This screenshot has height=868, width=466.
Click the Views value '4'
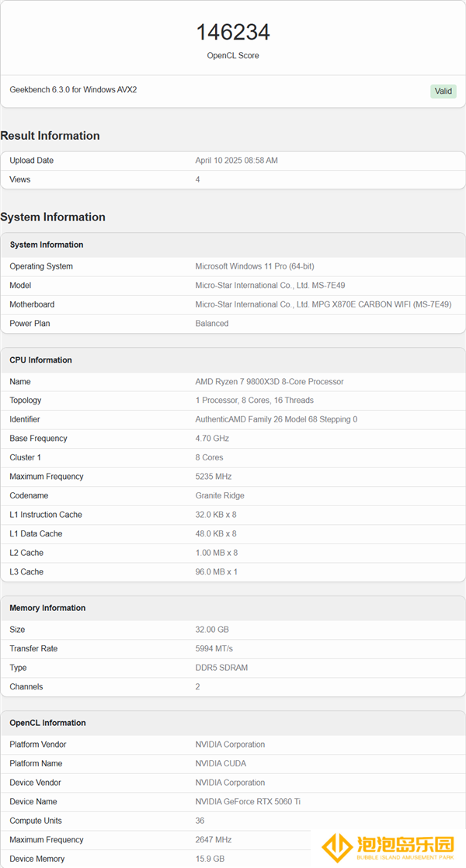[x=197, y=179]
